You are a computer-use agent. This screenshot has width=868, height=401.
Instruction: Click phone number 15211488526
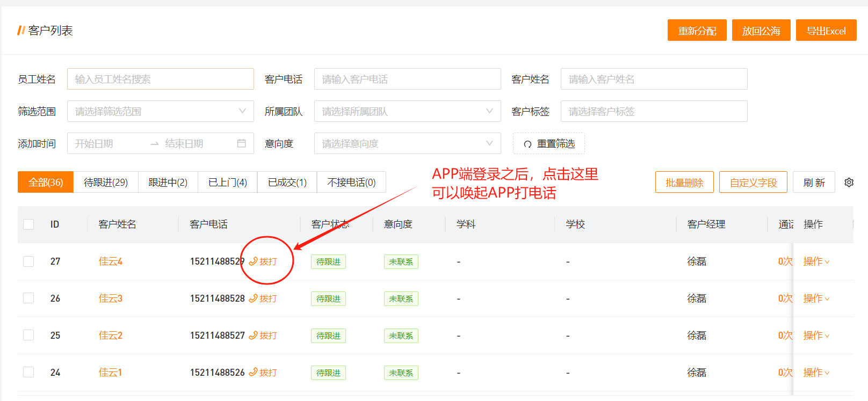pos(218,373)
